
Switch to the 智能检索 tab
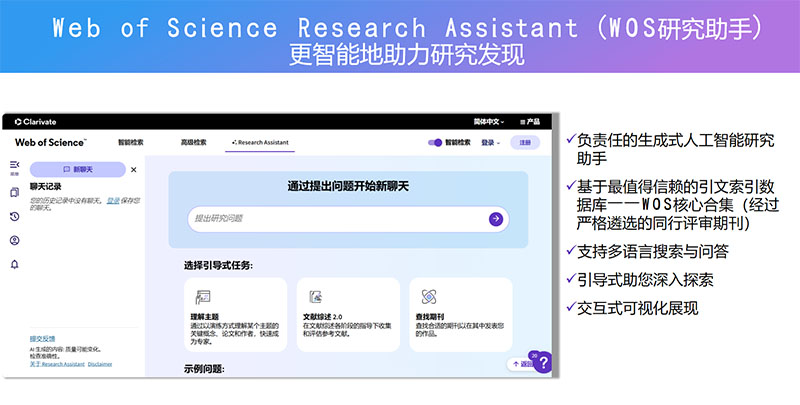(x=131, y=142)
